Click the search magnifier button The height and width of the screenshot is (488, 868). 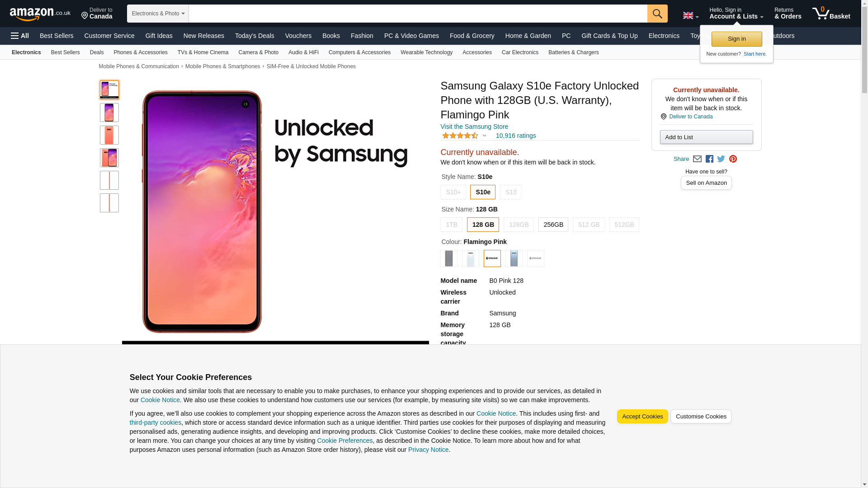pyautogui.click(x=657, y=14)
